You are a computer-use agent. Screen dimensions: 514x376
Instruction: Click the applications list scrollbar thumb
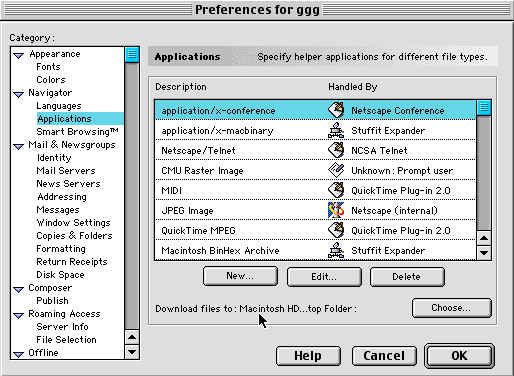coord(484,108)
